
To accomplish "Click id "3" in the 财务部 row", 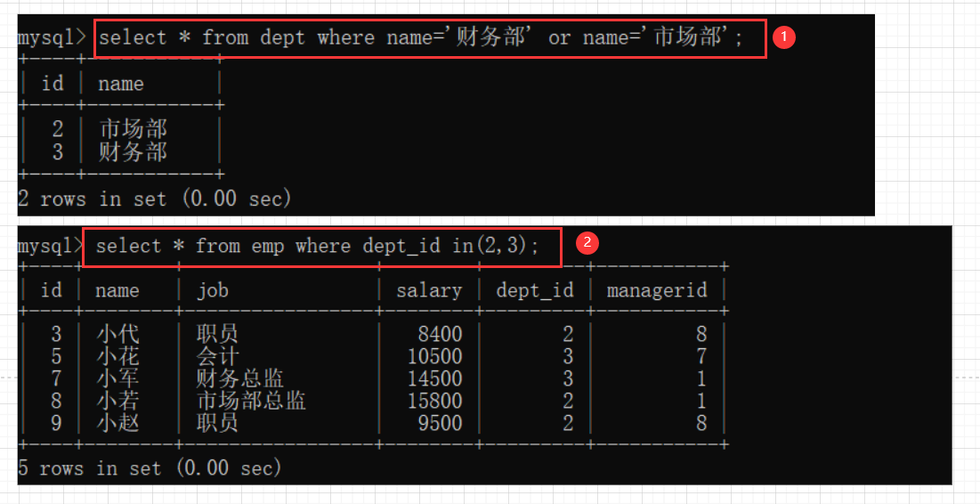I will coord(58,151).
